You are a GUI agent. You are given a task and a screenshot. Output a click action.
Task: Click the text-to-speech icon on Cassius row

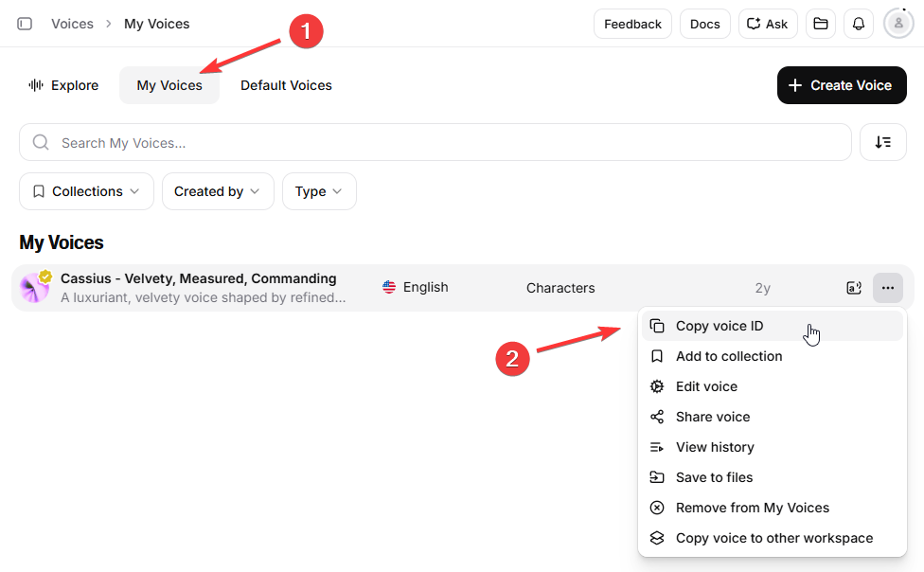coord(854,288)
